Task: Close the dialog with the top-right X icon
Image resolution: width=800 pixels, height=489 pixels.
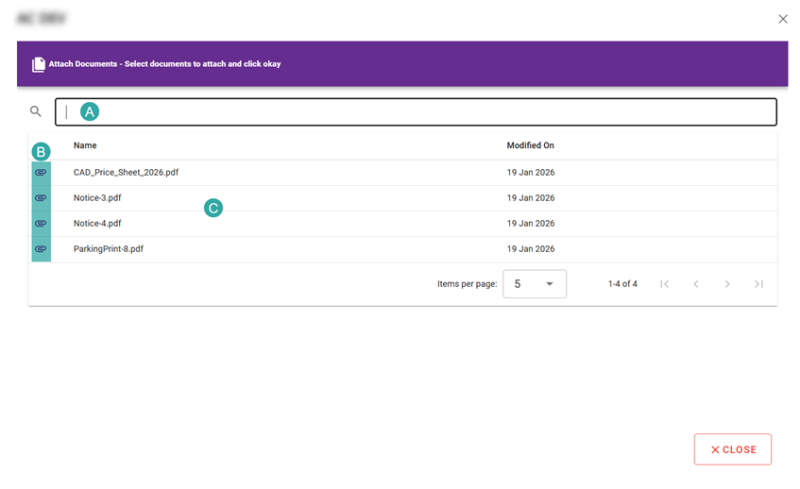Action: [783, 19]
